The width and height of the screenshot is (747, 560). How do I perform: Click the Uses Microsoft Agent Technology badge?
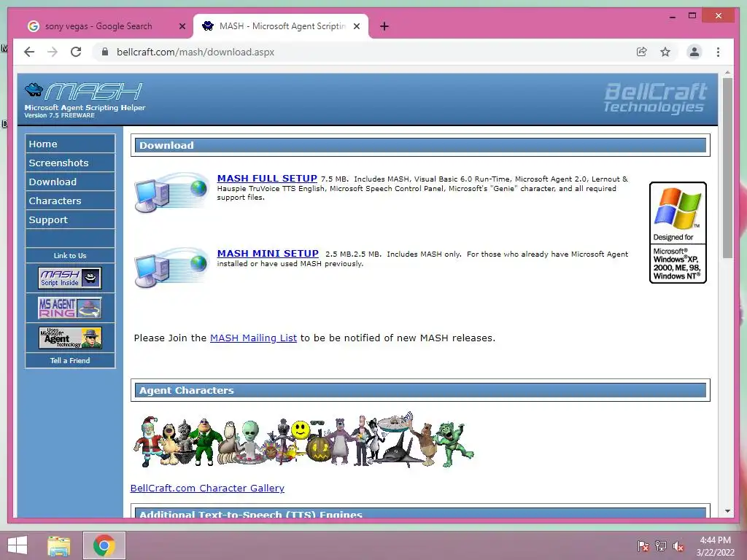coord(69,338)
